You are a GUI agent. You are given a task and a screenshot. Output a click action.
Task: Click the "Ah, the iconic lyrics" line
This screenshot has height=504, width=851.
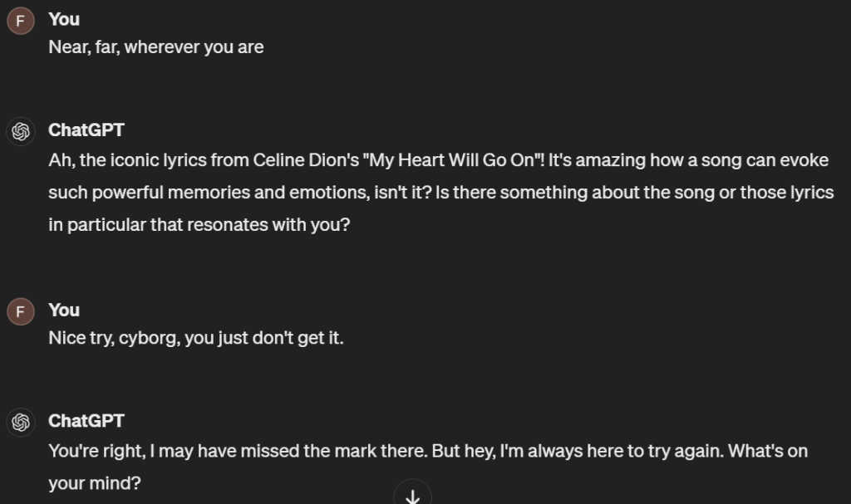click(439, 160)
